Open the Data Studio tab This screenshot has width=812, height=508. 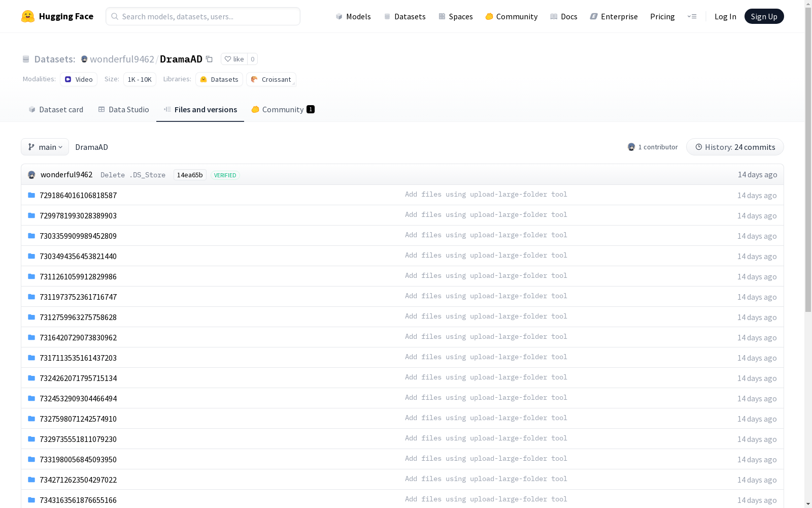[123, 110]
